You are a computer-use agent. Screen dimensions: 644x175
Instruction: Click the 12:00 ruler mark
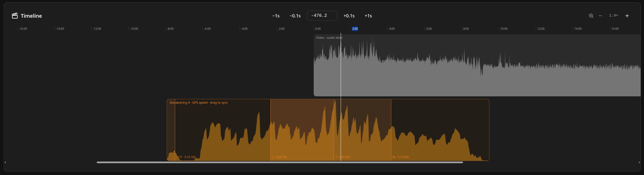coord(541,29)
